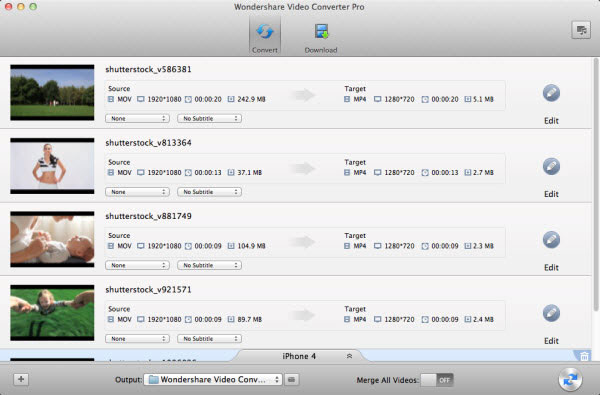
Task: Click target size 5.1 MB
Action: [x=483, y=99]
